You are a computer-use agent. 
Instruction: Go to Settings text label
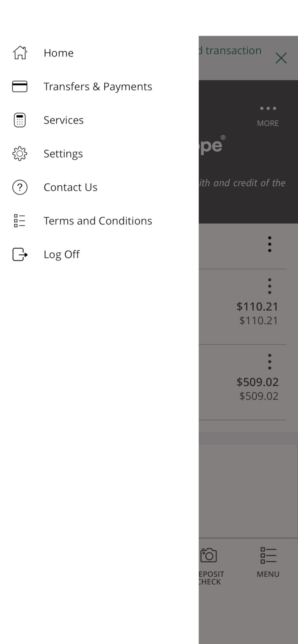pyautogui.click(x=63, y=154)
